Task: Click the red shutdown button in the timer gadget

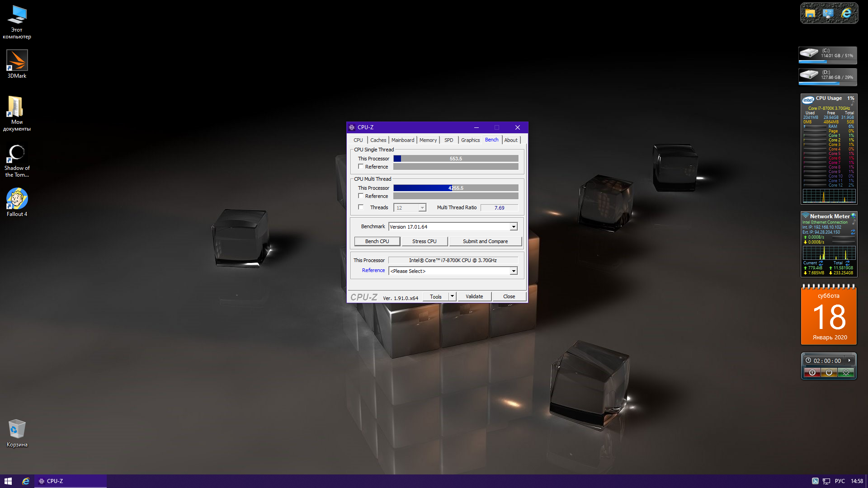Action: point(812,372)
